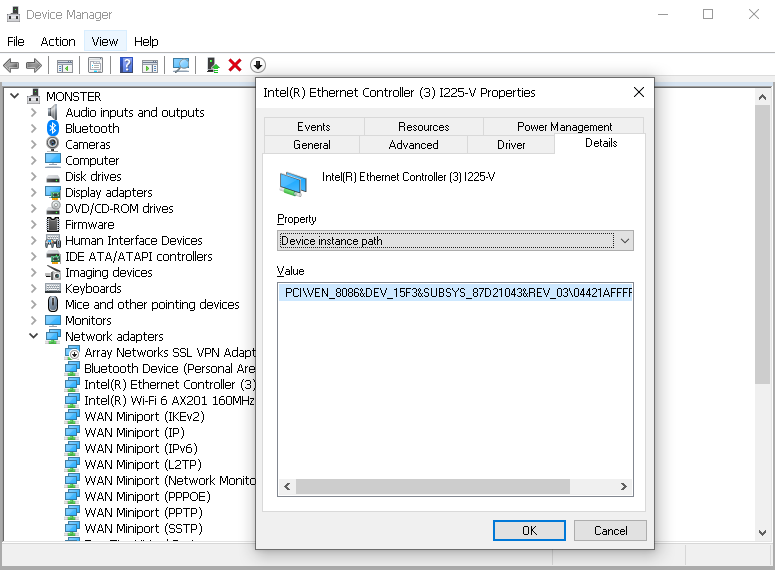
Task: Select WAN Miniport (IPv6) entry
Action: click(x=141, y=448)
